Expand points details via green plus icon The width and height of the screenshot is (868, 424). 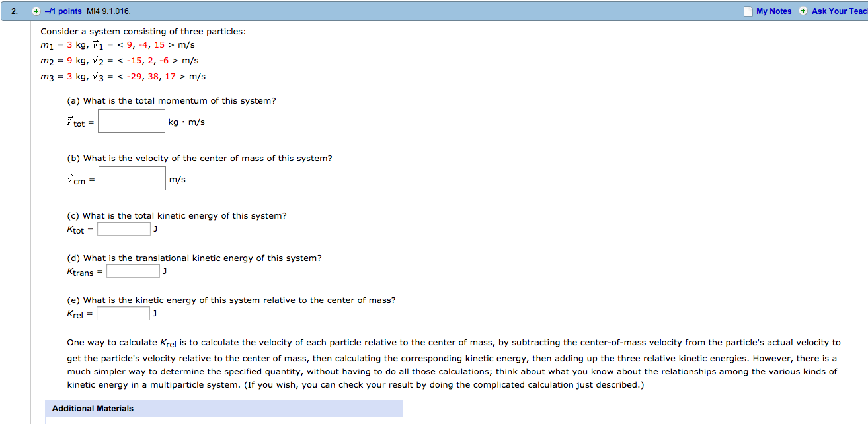point(36,11)
